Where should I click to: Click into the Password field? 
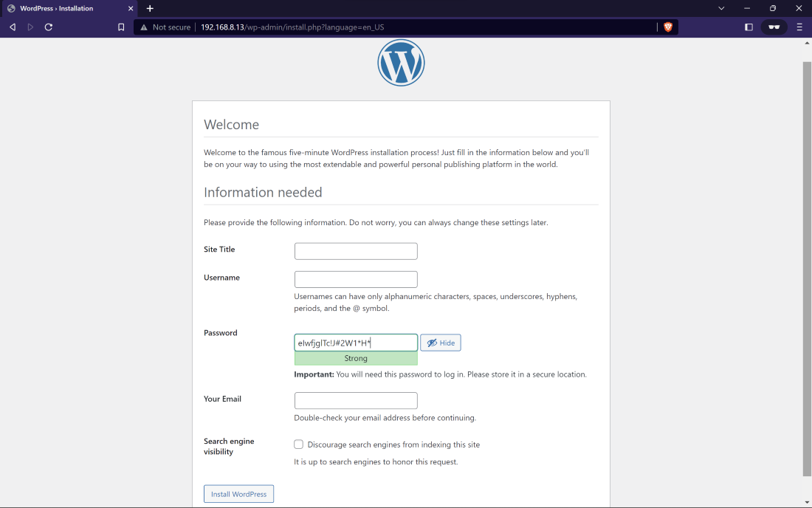coord(356,343)
